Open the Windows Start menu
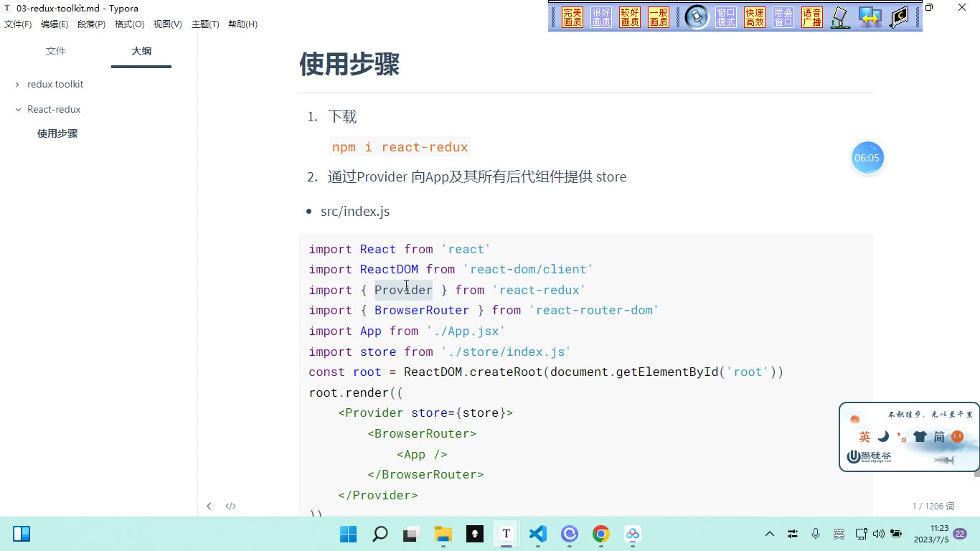The height and width of the screenshot is (551, 980). click(x=348, y=534)
